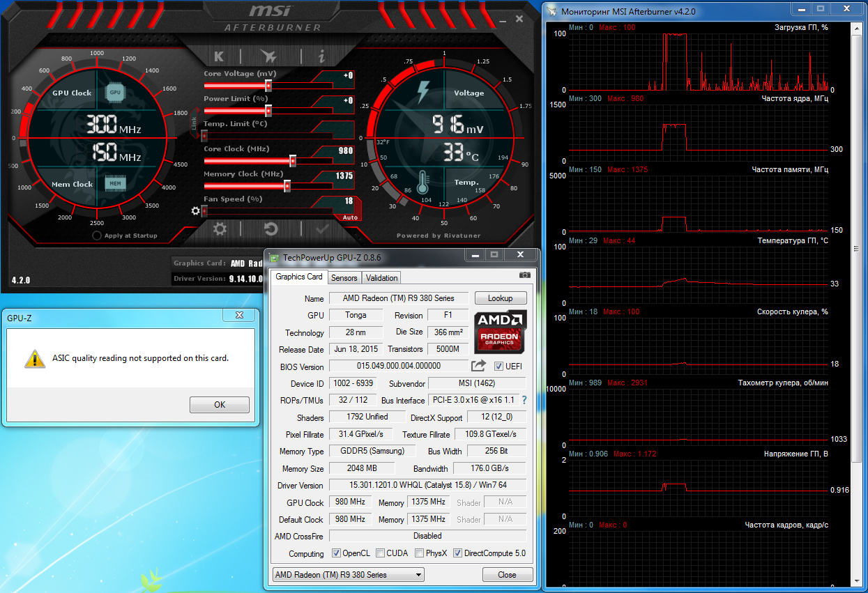Click the Memory Type GDDR5 (Samsung) field
Image resolution: width=868 pixels, height=593 pixels.
click(x=372, y=451)
